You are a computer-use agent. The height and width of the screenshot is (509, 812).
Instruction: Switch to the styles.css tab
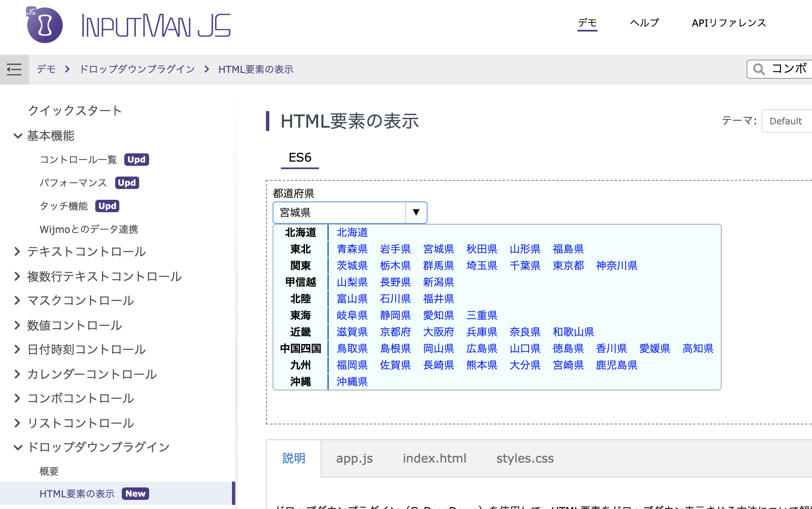point(525,458)
